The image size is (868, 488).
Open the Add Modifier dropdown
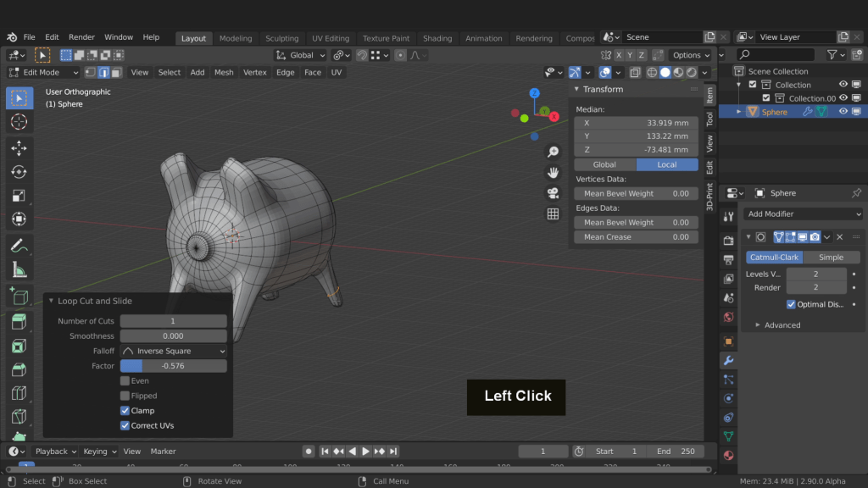pos(803,214)
